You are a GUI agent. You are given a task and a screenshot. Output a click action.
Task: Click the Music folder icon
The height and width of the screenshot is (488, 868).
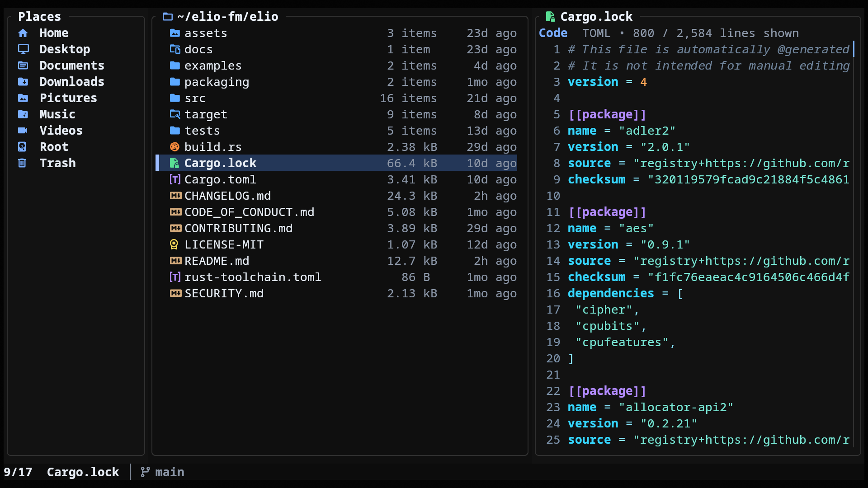tap(23, 114)
